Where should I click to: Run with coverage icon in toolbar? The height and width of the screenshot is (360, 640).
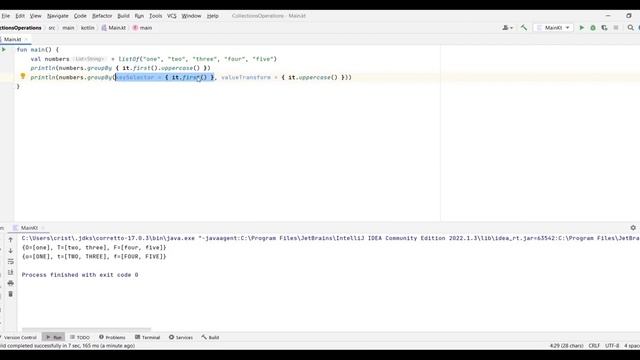604,28
